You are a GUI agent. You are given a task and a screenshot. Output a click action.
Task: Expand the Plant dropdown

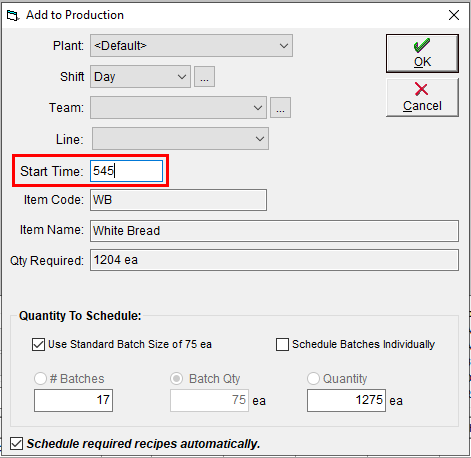(x=191, y=46)
